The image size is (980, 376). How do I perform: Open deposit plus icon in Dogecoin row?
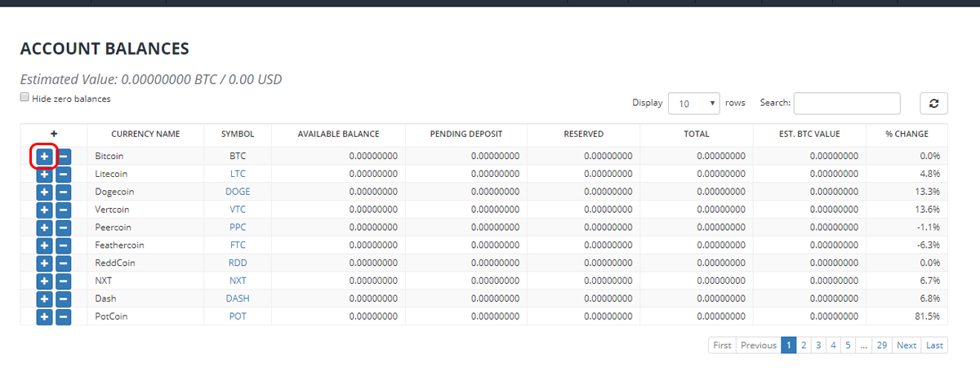(x=44, y=192)
